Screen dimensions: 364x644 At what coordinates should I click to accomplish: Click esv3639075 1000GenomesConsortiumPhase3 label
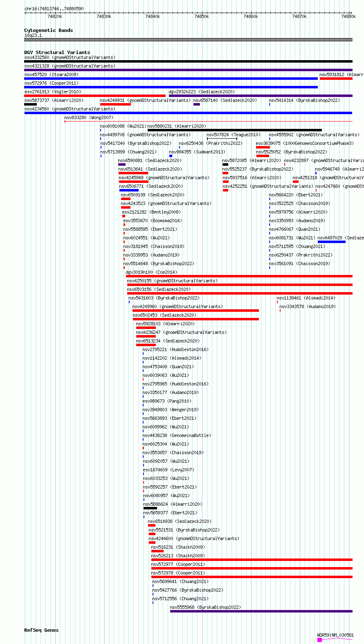[x=305, y=143]
